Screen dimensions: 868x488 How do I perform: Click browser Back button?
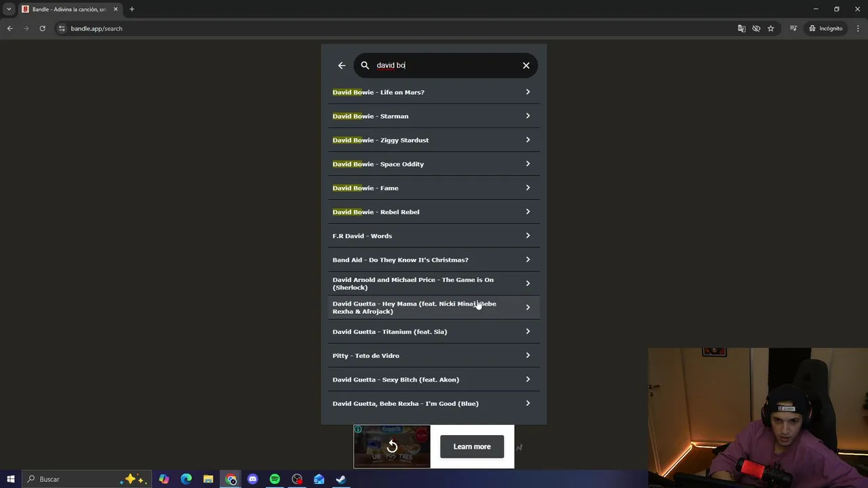click(x=9, y=28)
